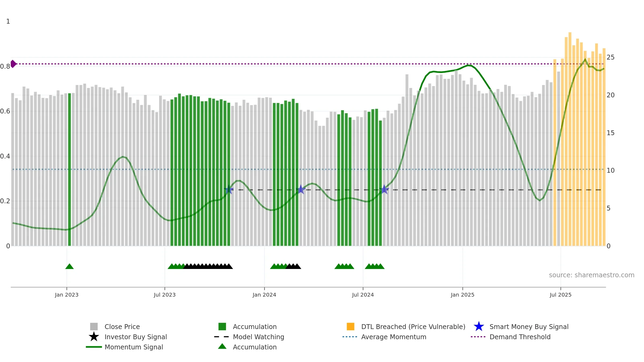Click the orange DTL Breached color swatch
This screenshot has width=644, height=362.
click(x=350, y=327)
